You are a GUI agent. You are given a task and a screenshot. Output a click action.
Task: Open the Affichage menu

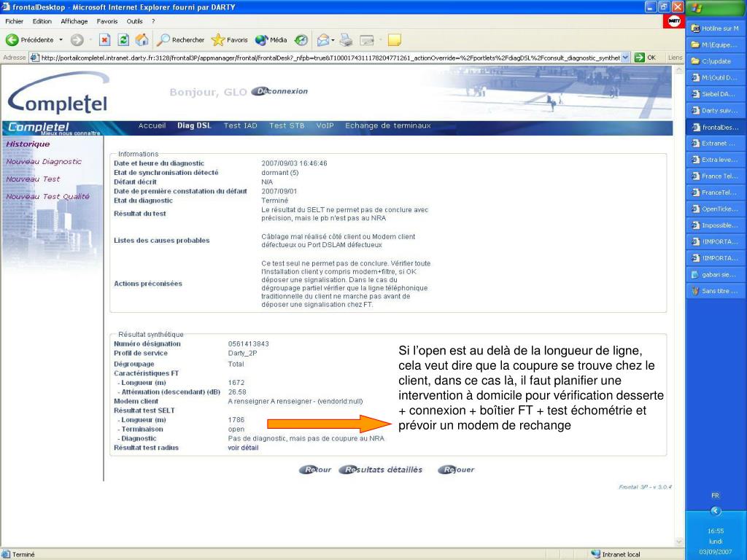pos(74,21)
